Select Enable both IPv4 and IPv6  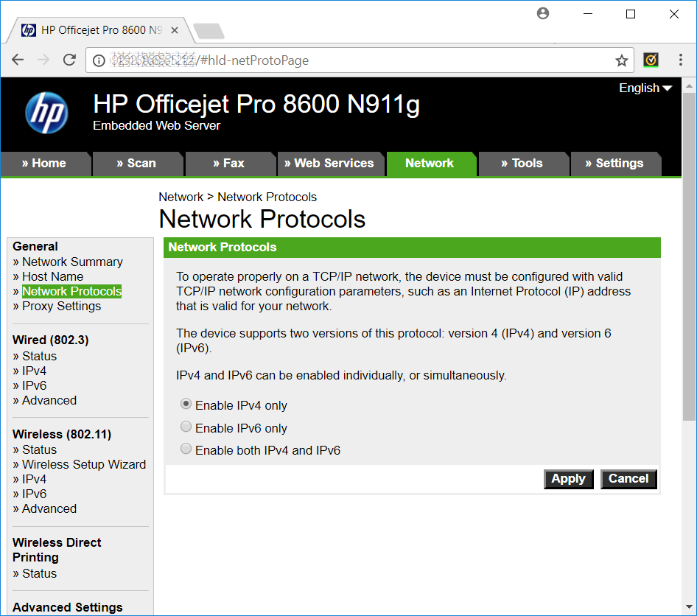[186, 449]
